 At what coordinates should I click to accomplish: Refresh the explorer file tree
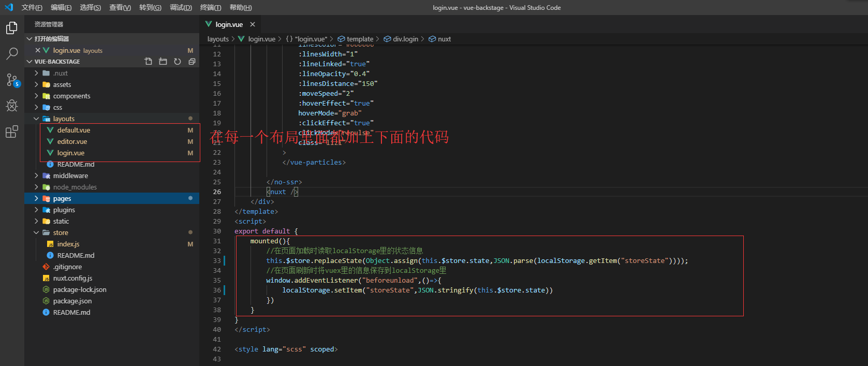pyautogui.click(x=178, y=62)
